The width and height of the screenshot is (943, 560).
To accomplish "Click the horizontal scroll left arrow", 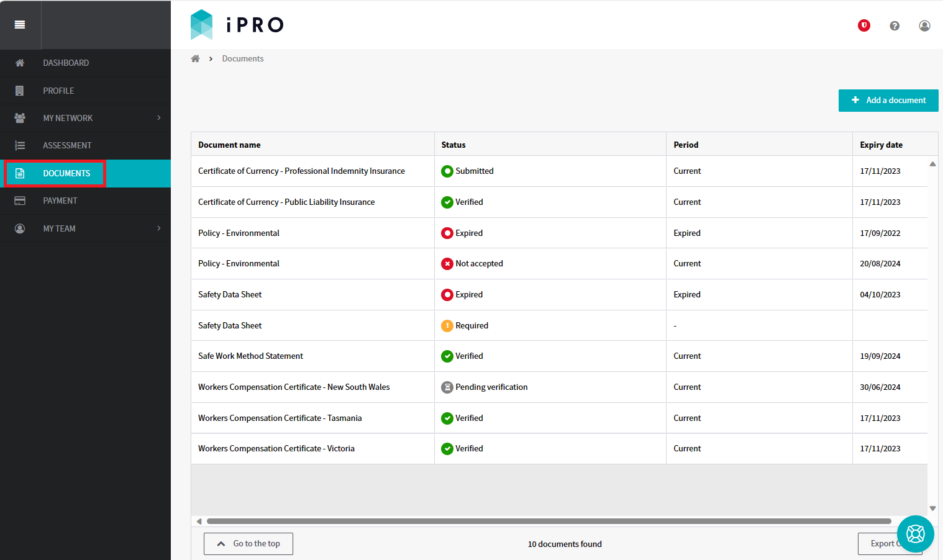I will (199, 522).
